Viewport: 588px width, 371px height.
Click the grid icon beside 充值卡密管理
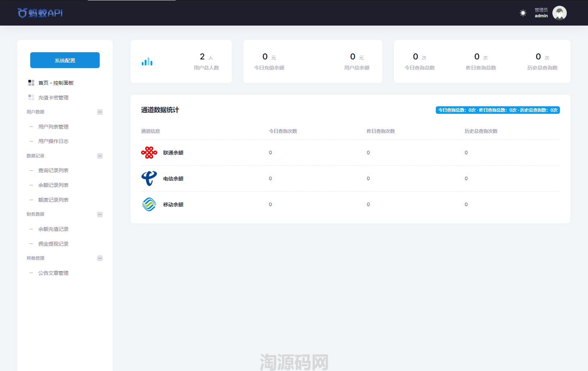coord(31,98)
